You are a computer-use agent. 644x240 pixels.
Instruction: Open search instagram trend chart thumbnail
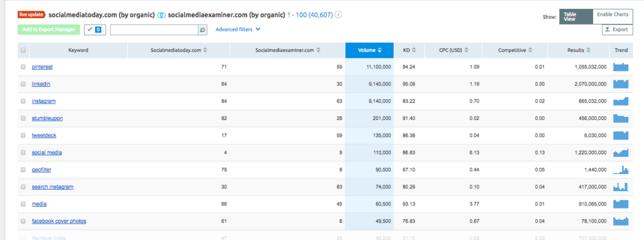[621, 187]
